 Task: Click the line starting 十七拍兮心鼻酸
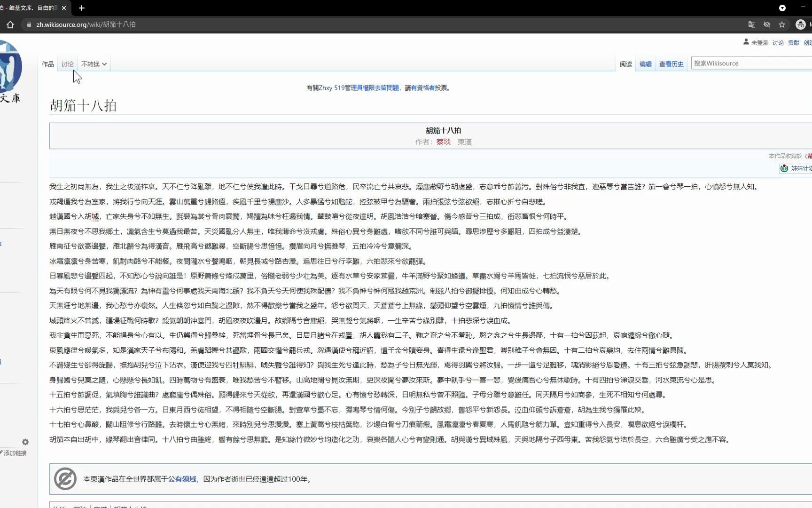370,425
